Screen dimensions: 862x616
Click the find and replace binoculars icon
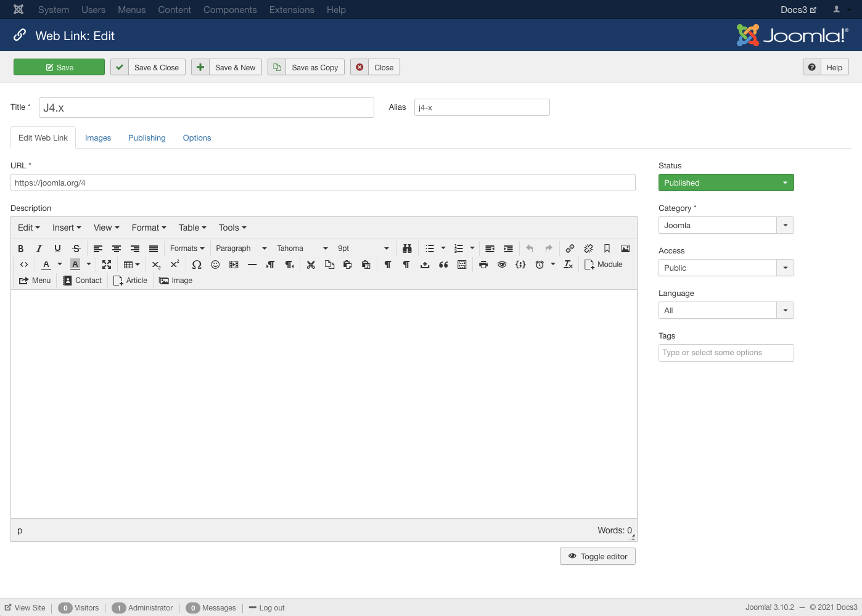pyautogui.click(x=407, y=248)
